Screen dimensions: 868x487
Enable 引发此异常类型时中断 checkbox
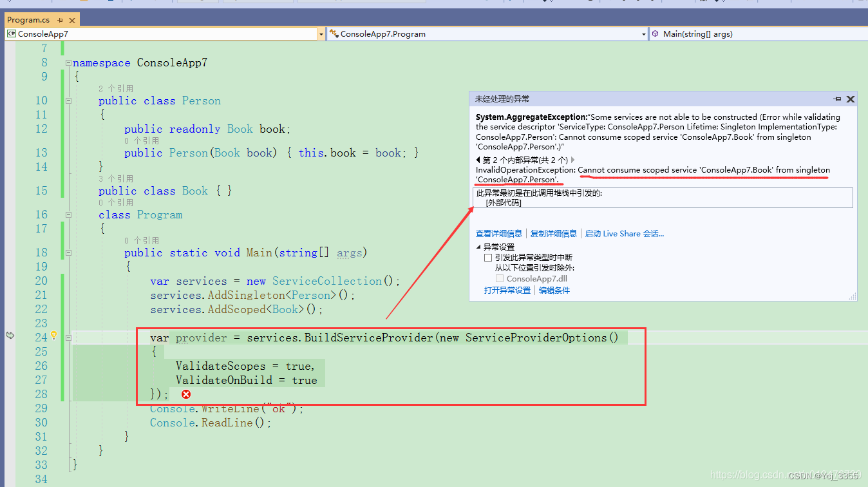[x=488, y=258]
